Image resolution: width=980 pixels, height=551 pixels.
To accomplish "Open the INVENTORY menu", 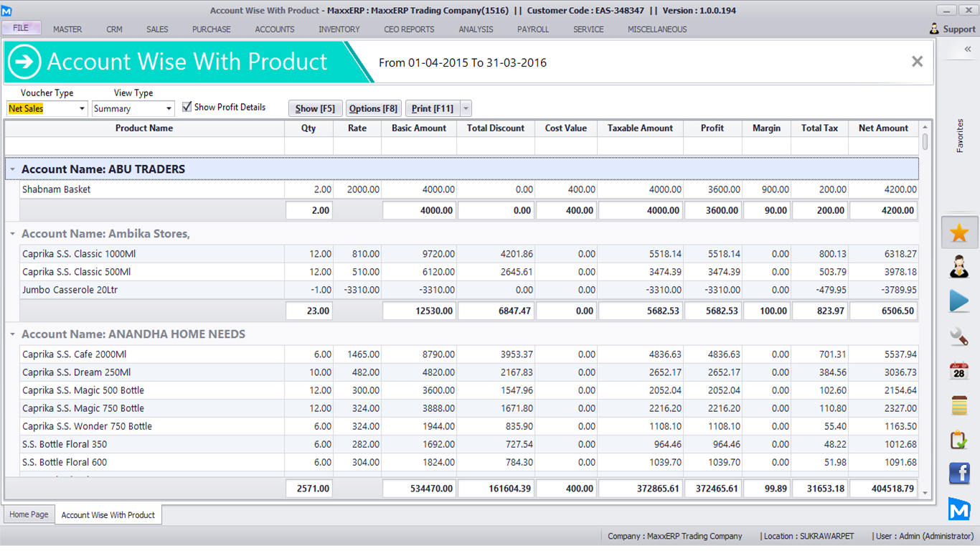I will point(339,29).
